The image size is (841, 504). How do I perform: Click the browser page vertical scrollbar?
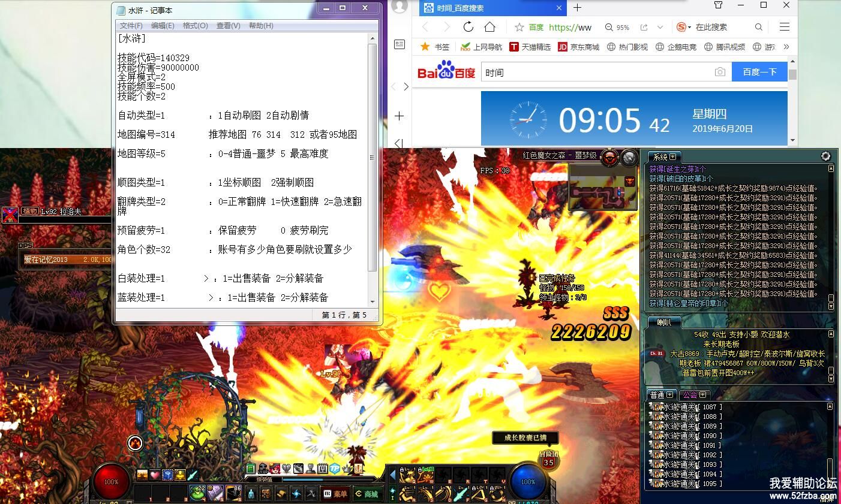tap(793, 99)
